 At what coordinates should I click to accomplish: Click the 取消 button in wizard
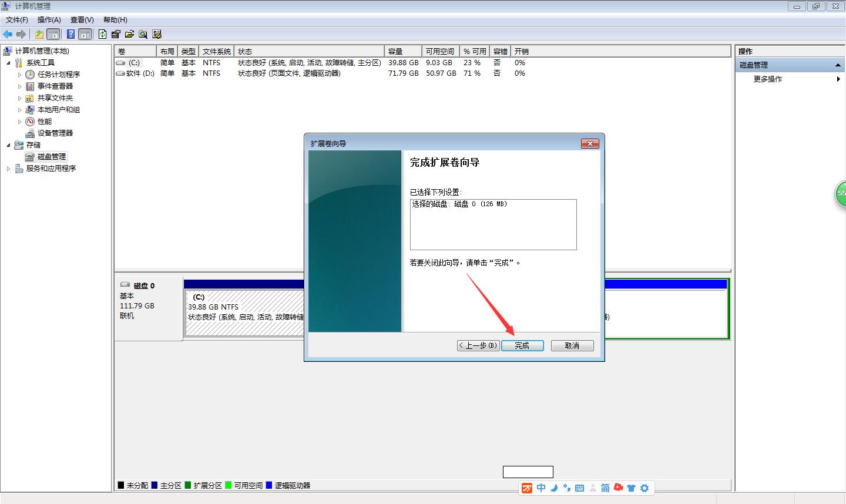tap(572, 345)
